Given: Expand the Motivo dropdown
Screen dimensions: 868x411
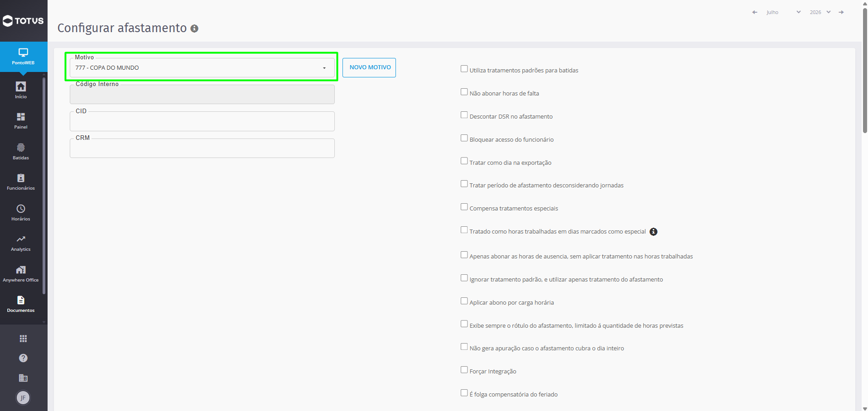Looking at the screenshot, I should click(202, 68).
